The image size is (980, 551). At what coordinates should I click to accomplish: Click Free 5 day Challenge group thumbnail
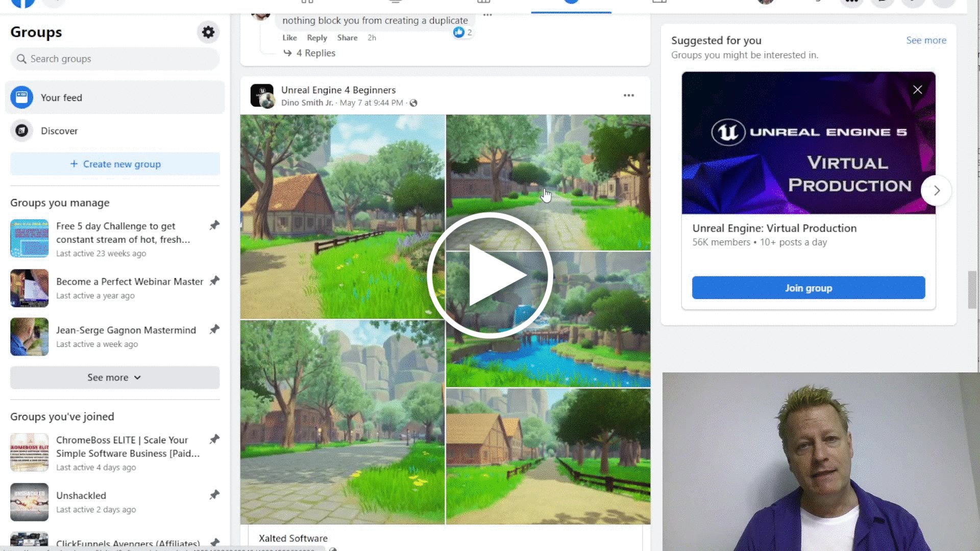click(29, 238)
